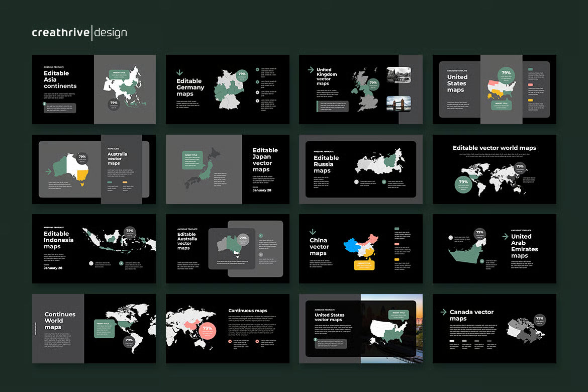The height and width of the screenshot is (392, 588).
Task: Click the 79% badge on the Canada map
Action: [540, 320]
